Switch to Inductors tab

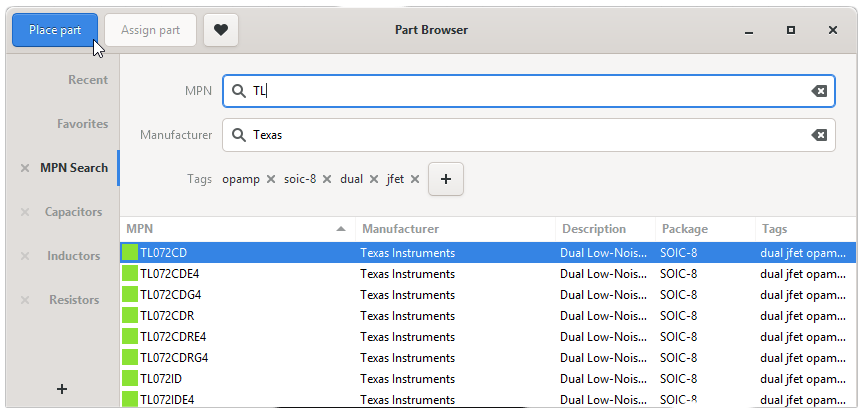tap(73, 256)
